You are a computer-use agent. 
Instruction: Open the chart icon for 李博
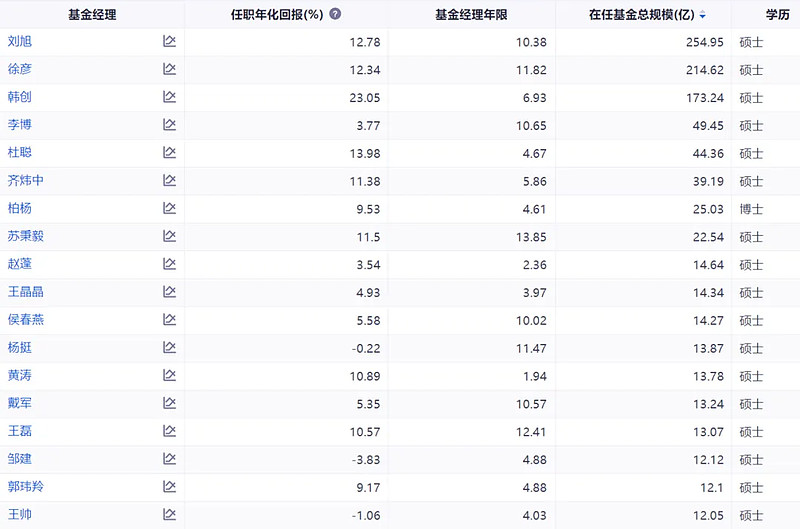[169, 124]
